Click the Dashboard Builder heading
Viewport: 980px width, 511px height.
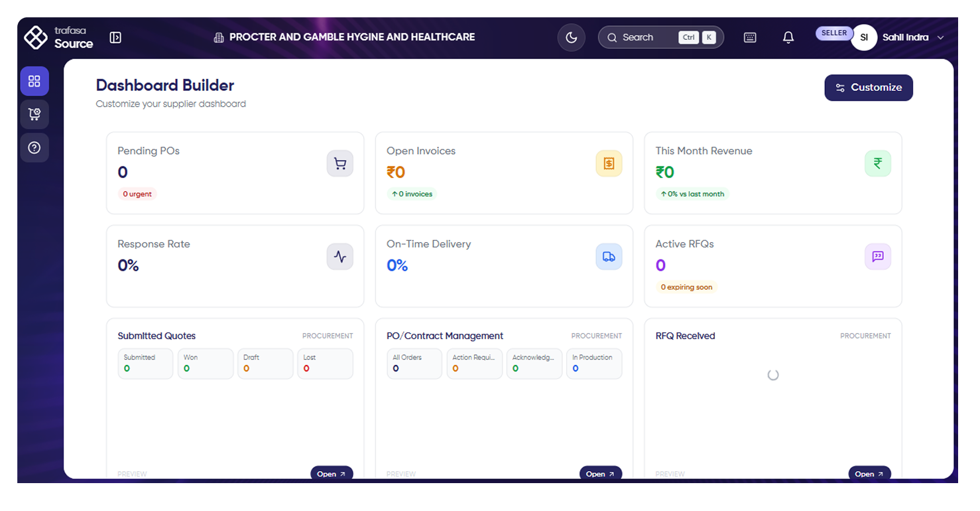coord(165,85)
